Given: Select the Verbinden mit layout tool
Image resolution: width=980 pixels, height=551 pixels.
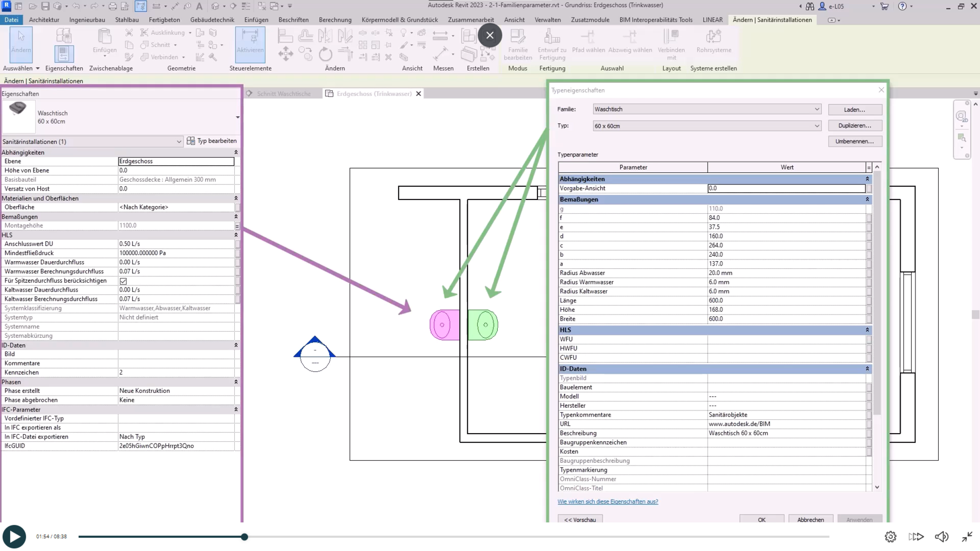Looking at the screenshot, I should pyautogui.click(x=671, y=44).
